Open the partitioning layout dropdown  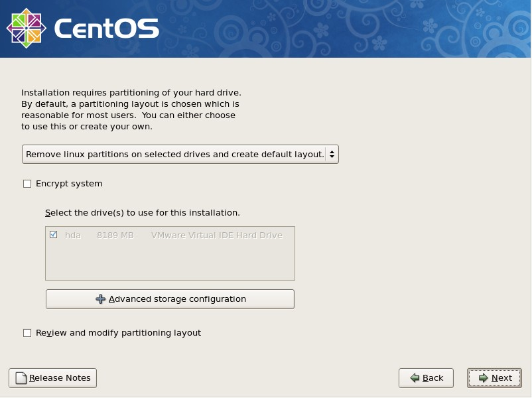pos(180,155)
